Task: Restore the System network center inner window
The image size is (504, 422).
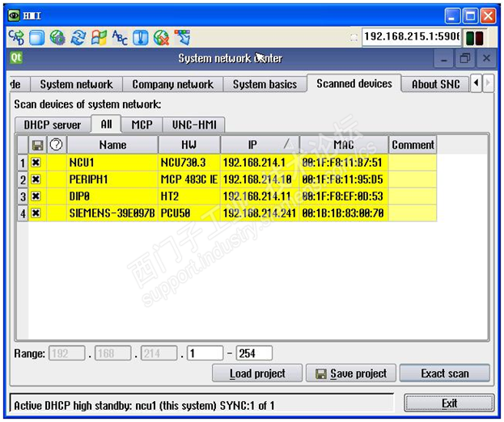Action: pos(465,58)
